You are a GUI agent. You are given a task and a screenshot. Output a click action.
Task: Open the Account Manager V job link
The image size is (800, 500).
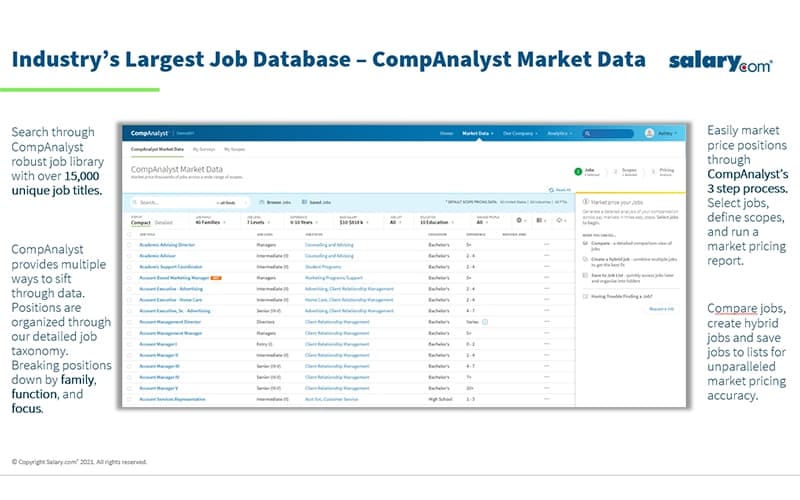(x=159, y=388)
